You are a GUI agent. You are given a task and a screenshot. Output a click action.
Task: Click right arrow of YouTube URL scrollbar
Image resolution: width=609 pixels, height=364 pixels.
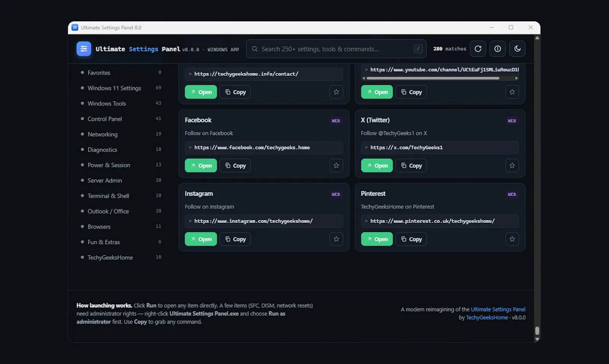point(517,78)
